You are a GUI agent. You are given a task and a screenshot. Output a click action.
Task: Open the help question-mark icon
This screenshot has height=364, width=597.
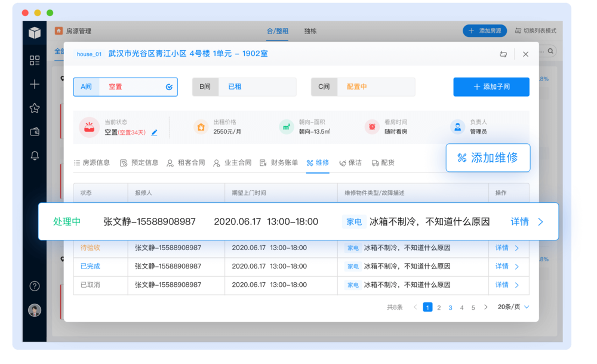click(35, 286)
